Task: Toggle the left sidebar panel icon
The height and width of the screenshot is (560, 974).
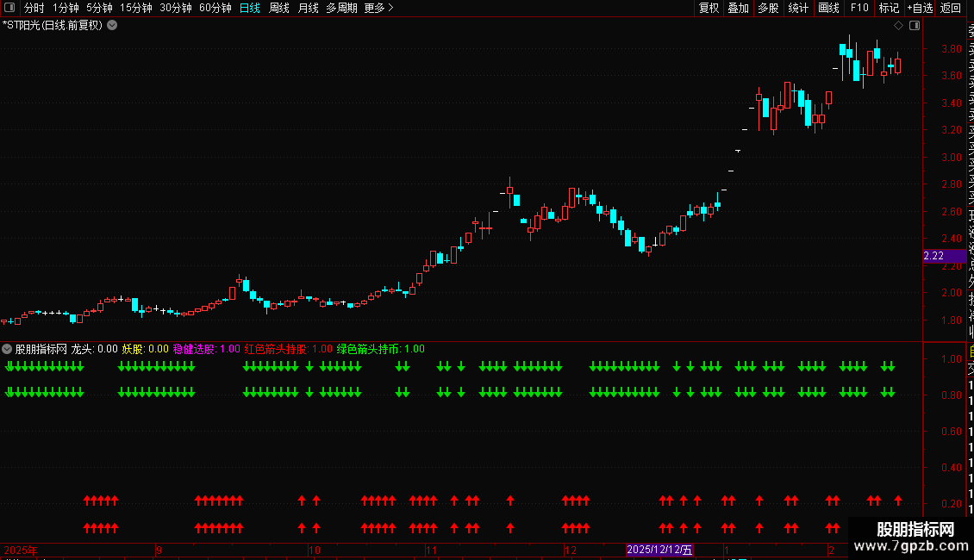Action: [x=9, y=8]
